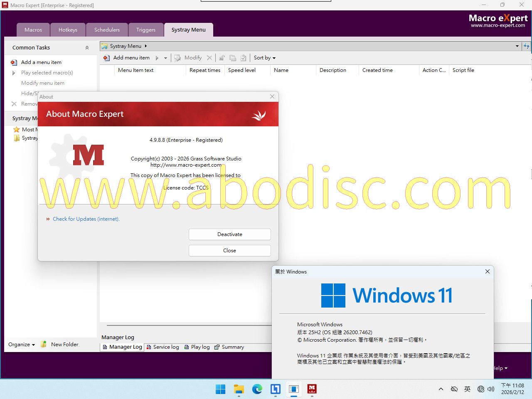532x399 pixels.
Task: Collapse the Common Tasks panel
Action: tap(87, 48)
